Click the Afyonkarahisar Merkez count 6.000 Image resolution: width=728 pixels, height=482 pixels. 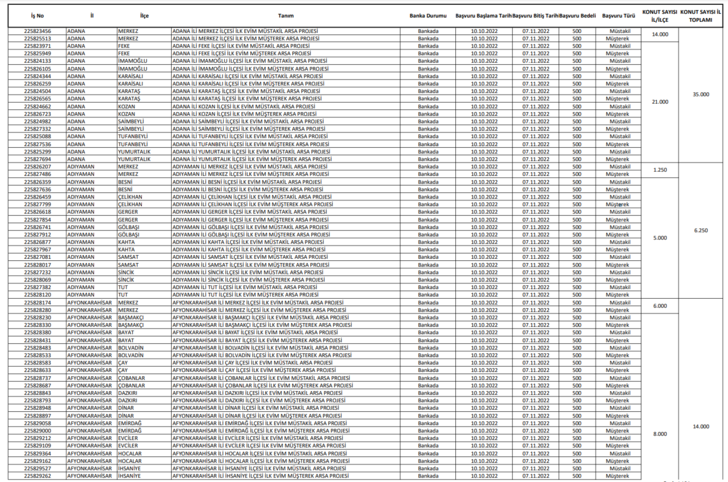point(660,306)
